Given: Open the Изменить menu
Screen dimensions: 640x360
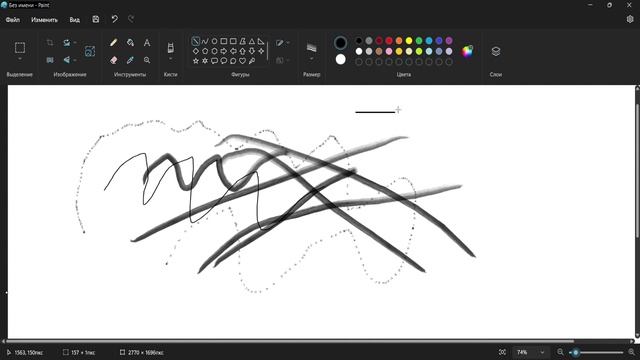Looking at the screenshot, I should point(44,20).
